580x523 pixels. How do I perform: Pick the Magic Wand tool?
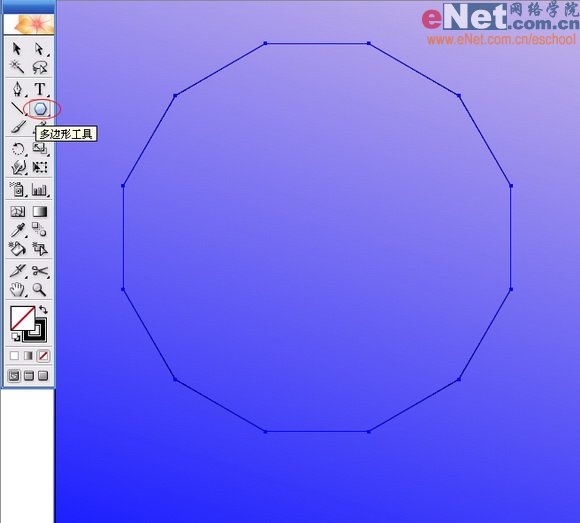click(17, 67)
